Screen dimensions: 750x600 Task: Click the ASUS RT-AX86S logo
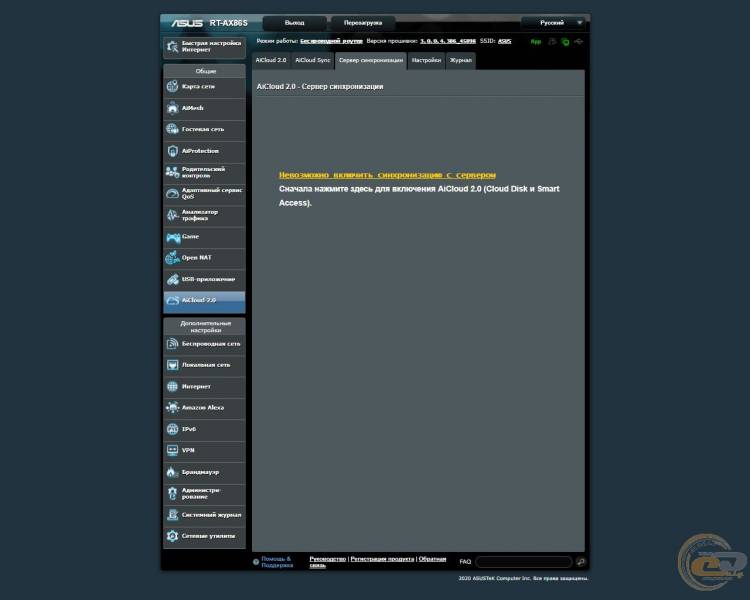tap(210, 23)
